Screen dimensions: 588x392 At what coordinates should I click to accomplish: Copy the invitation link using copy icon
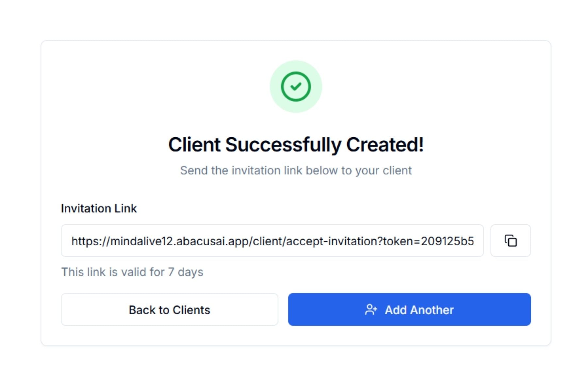(510, 241)
